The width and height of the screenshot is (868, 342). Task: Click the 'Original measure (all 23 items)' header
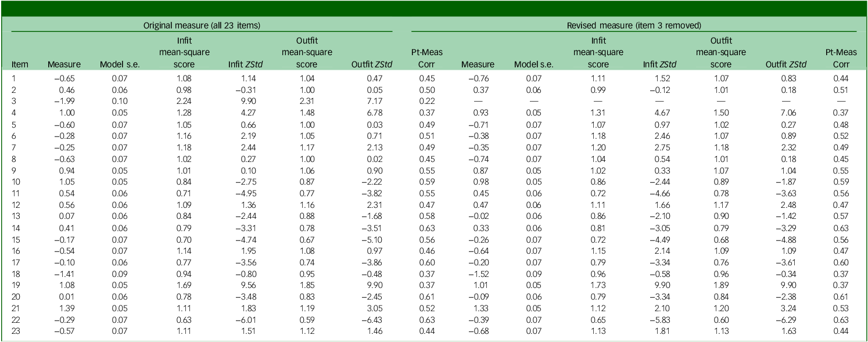[x=202, y=26]
